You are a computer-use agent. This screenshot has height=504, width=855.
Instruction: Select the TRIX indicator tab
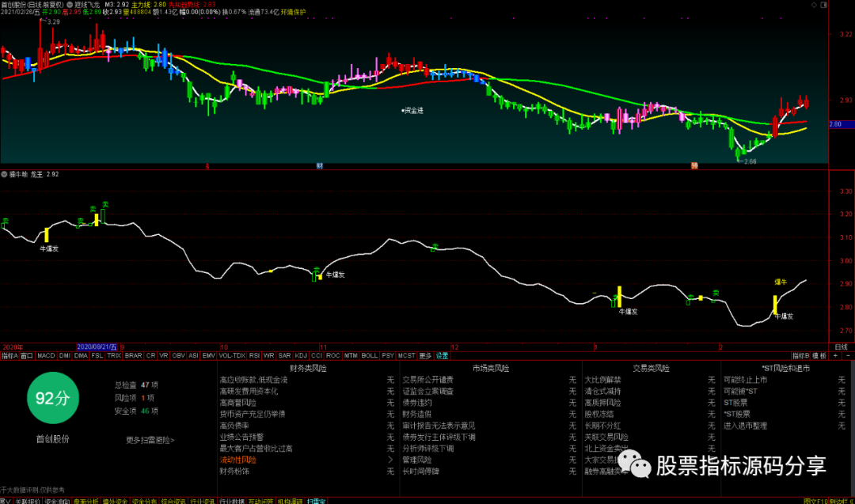(x=114, y=356)
